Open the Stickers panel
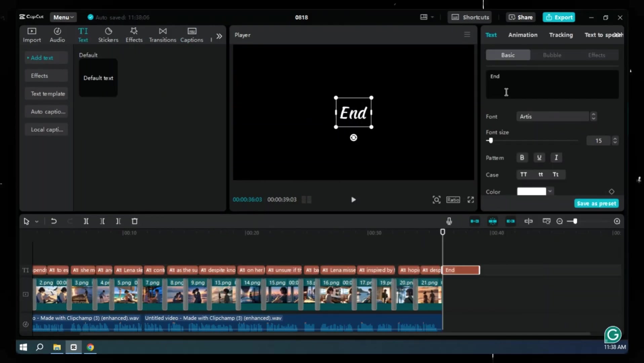The width and height of the screenshot is (644, 363). (108, 35)
